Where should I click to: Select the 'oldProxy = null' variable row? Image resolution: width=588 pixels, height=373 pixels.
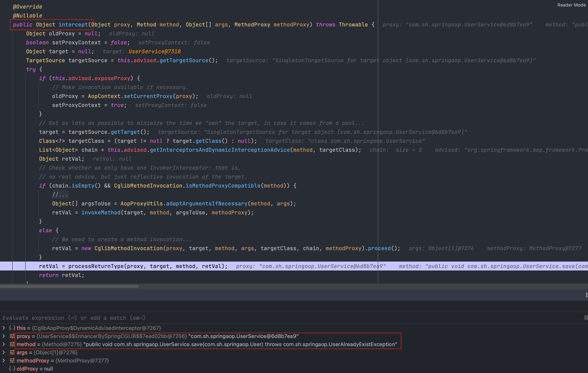35,369
